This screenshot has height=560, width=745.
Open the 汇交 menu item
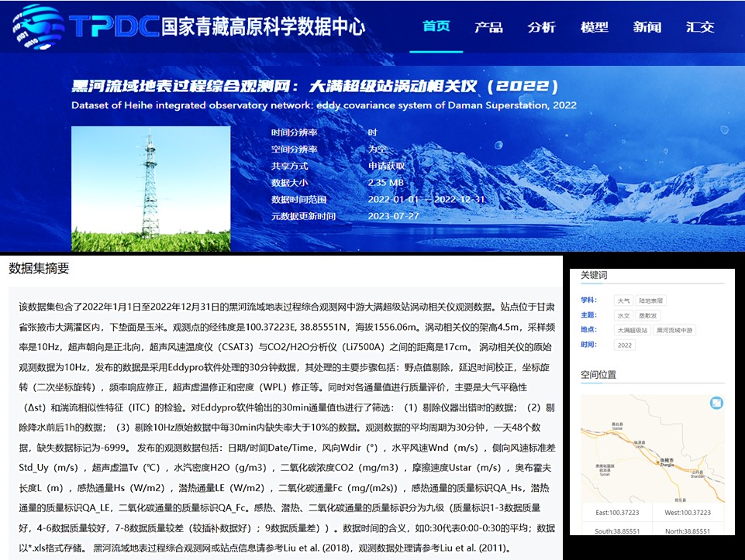[699, 27]
